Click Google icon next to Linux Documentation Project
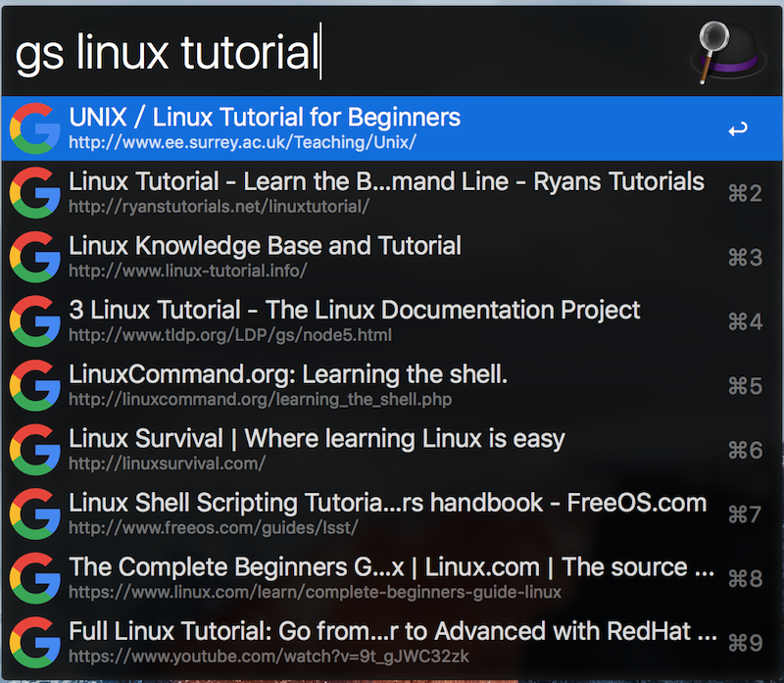The height and width of the screenshot is (683, 784). click(x=33, y=320)
